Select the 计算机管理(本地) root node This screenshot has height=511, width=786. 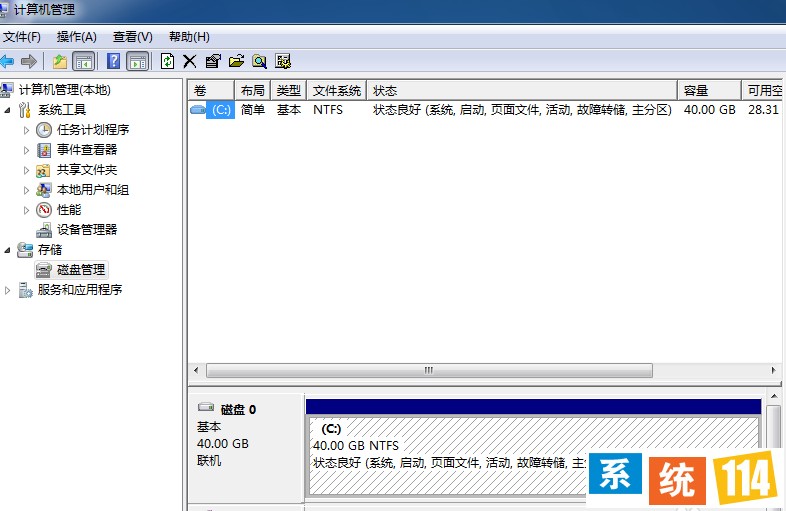click(65, 90)
